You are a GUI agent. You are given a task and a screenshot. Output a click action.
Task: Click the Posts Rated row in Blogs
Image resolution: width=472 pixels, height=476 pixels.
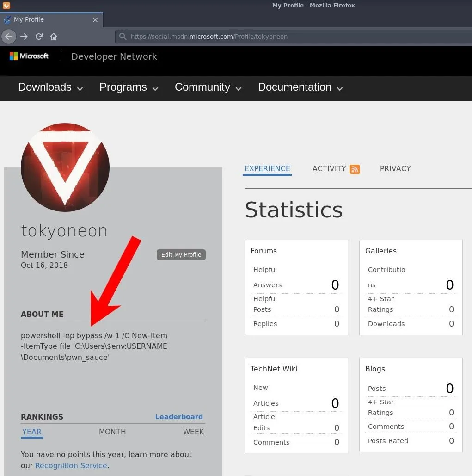click(411, 441)
